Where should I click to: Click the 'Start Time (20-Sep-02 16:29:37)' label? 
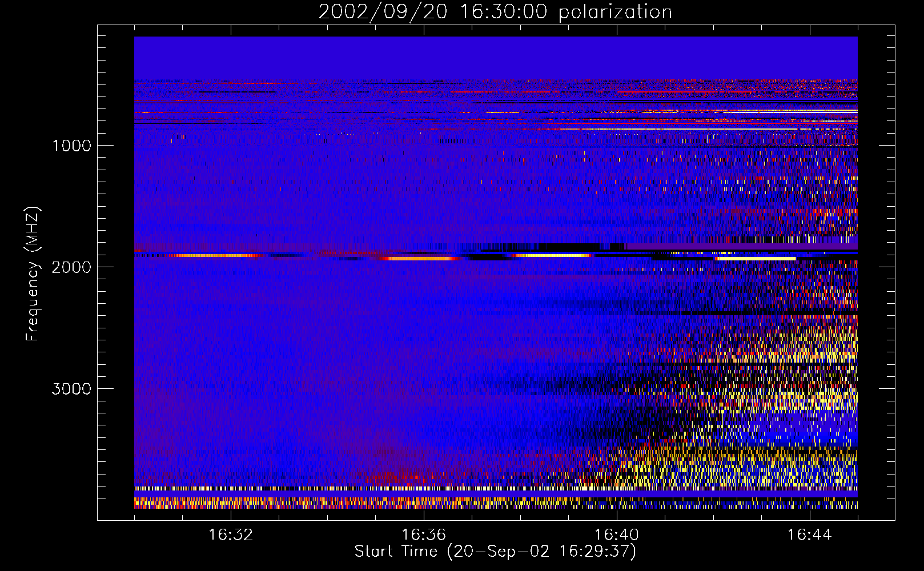[495, 552]
